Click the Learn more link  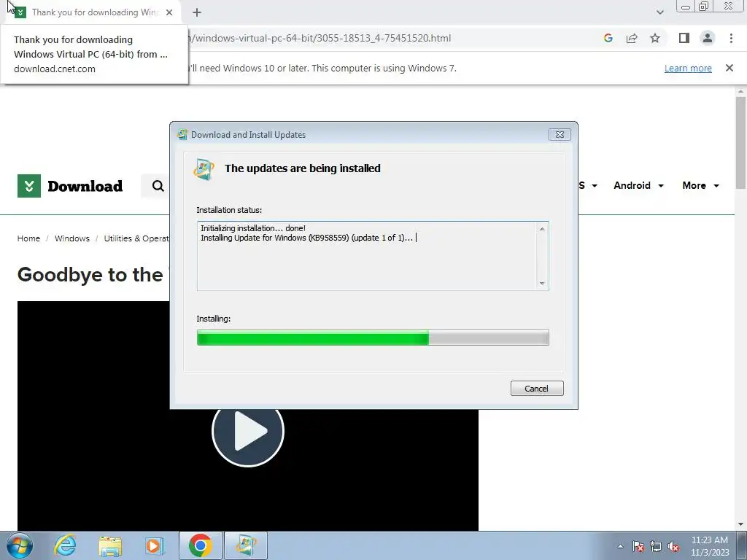point(688,68)
